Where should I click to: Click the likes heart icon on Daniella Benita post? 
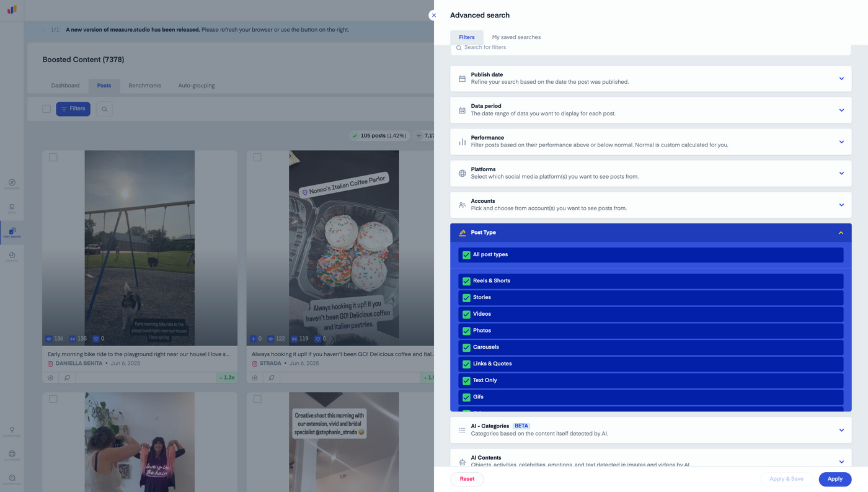tap(96, 339)
